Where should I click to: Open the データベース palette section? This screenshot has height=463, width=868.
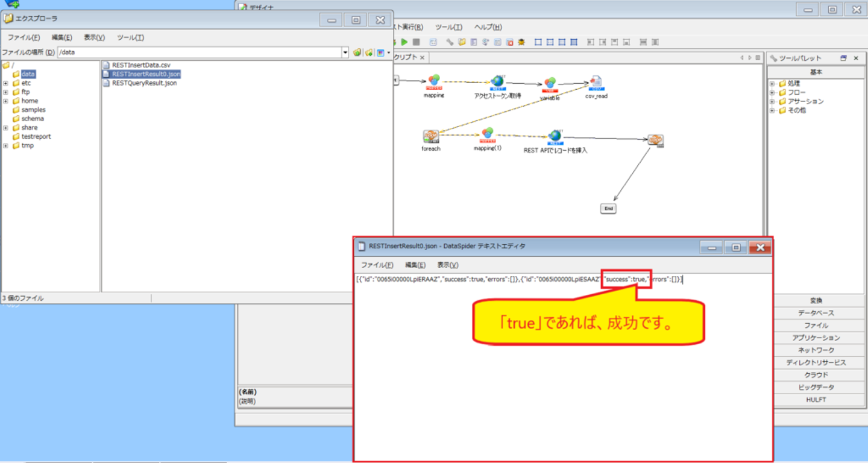coord(816,313)
